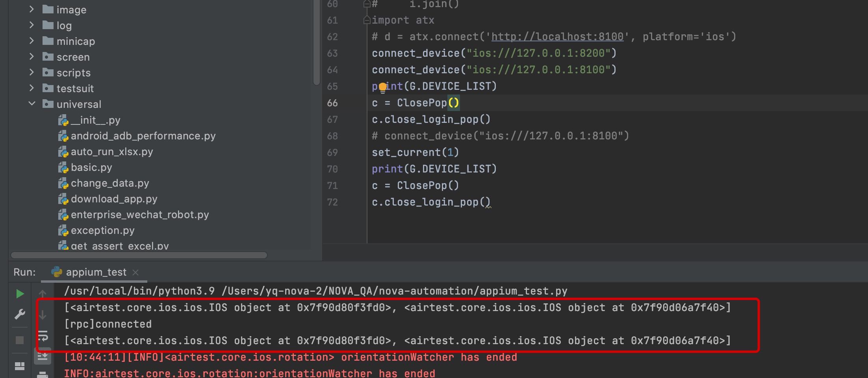Collapse the universal folder
868x378 pixels.
coord(32,104)
